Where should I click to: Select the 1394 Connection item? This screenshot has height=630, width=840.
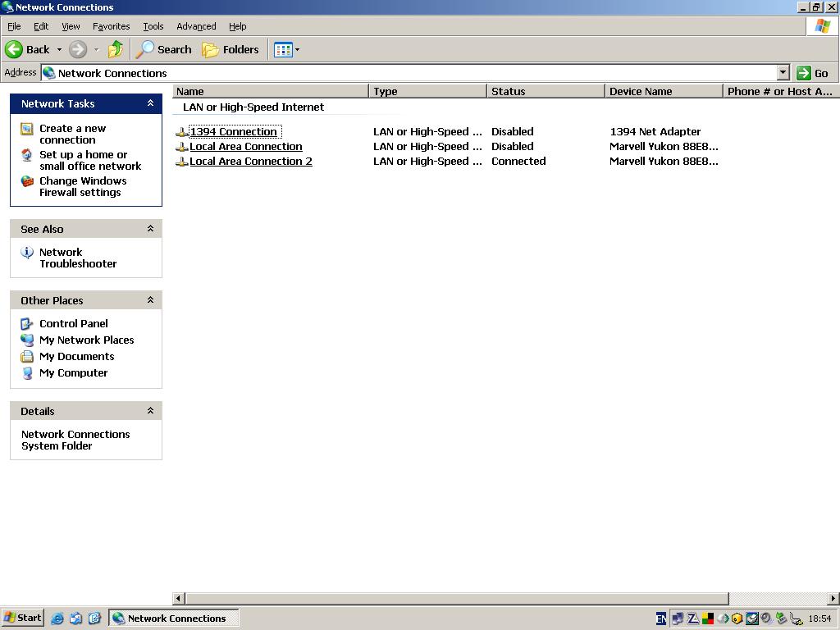point(234,132)
